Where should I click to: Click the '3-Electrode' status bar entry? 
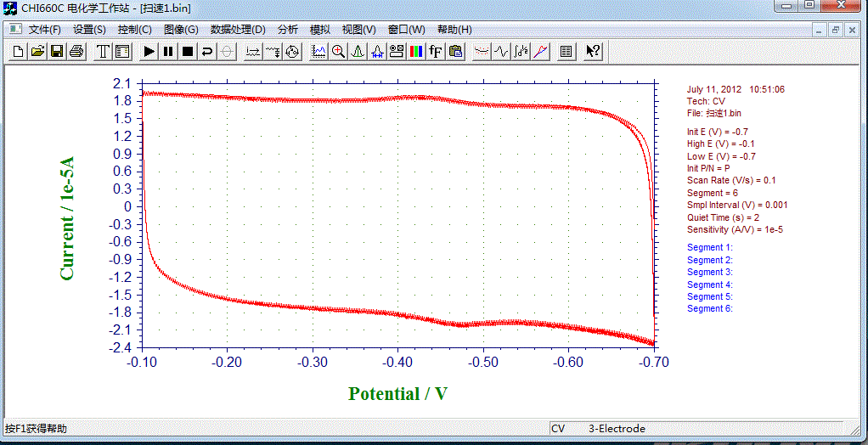pos(617,428)
